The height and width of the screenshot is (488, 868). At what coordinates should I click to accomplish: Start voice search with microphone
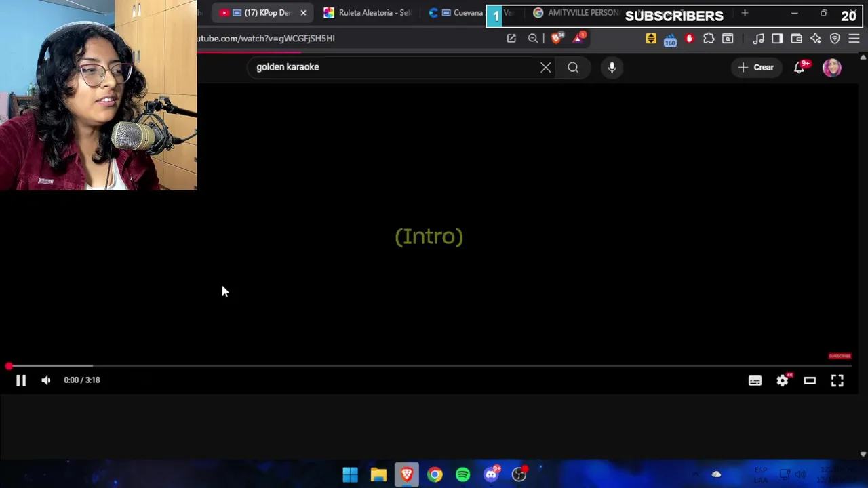click(x=612, y=67)
